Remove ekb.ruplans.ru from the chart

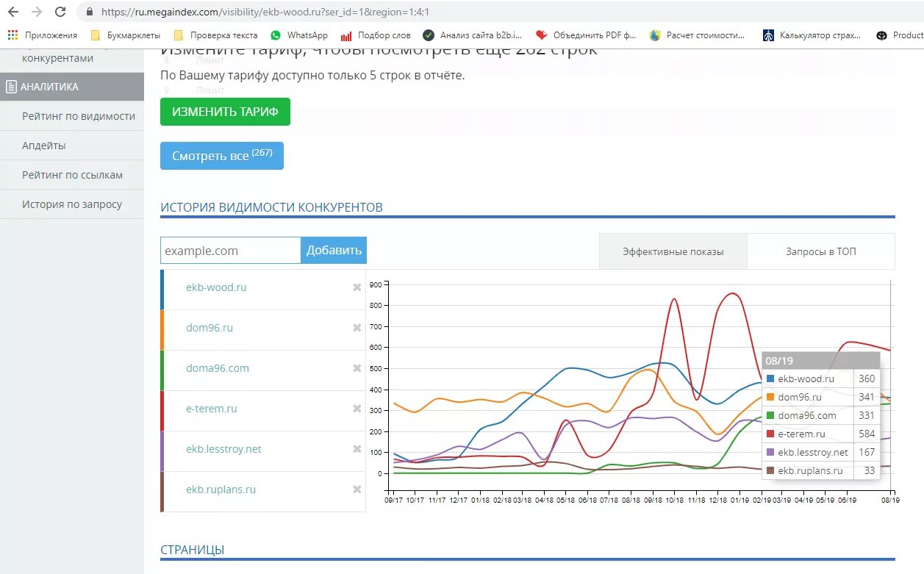click(x=357, y=489)
